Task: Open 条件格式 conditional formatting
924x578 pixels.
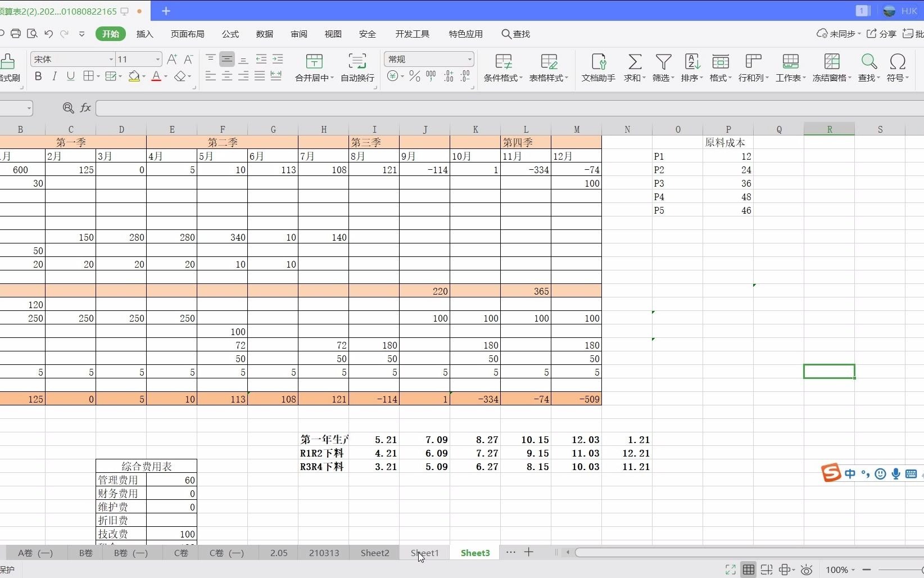Action: pos(503,67)
